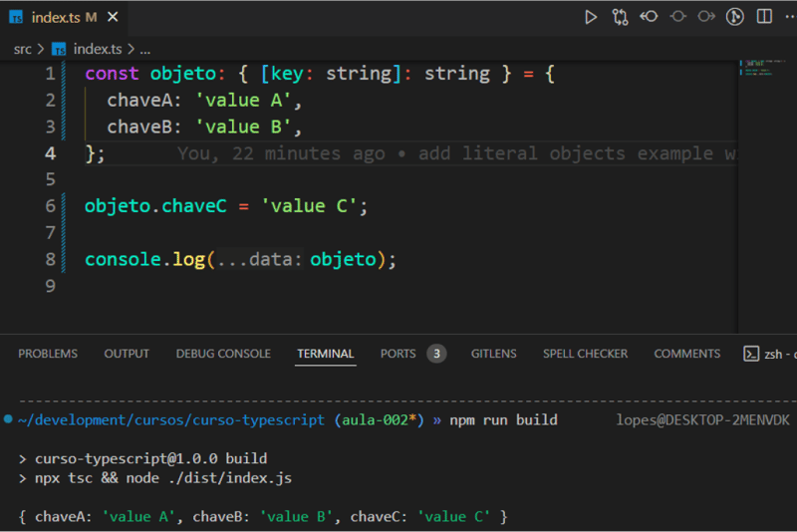Image resolution: width=797 pixels, height=532 pixels.
Task: Click 'lopes@DESKTOP-2MENVDK' in terminal
Action: (703, 420)
